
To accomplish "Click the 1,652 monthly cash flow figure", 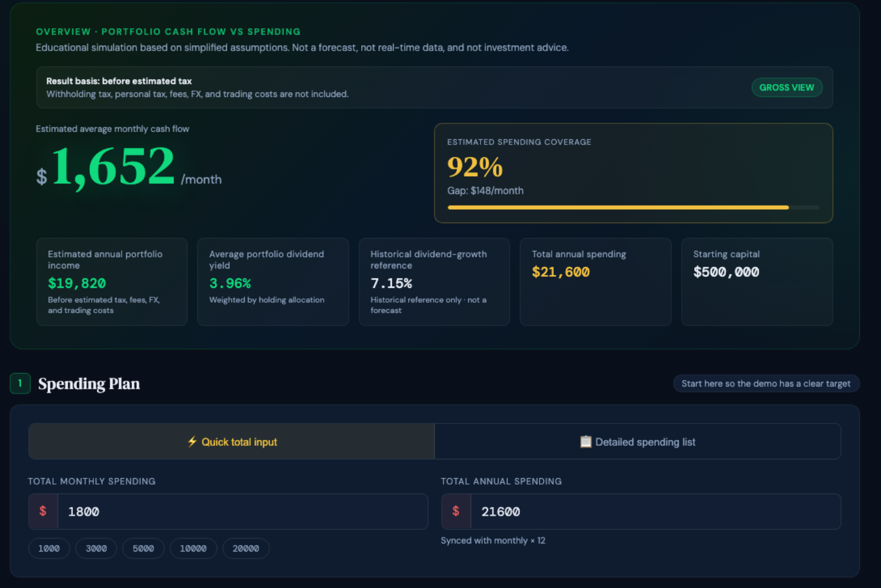I will coord(113,167).
